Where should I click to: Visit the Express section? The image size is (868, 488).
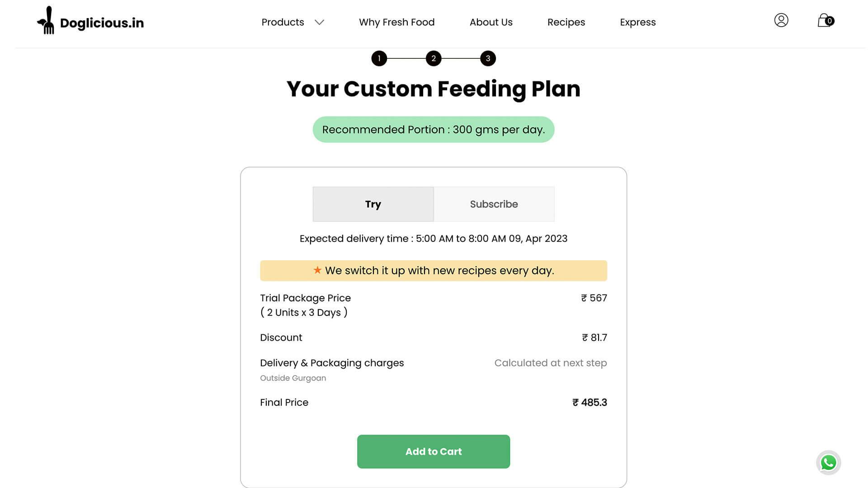pos(637,22)
